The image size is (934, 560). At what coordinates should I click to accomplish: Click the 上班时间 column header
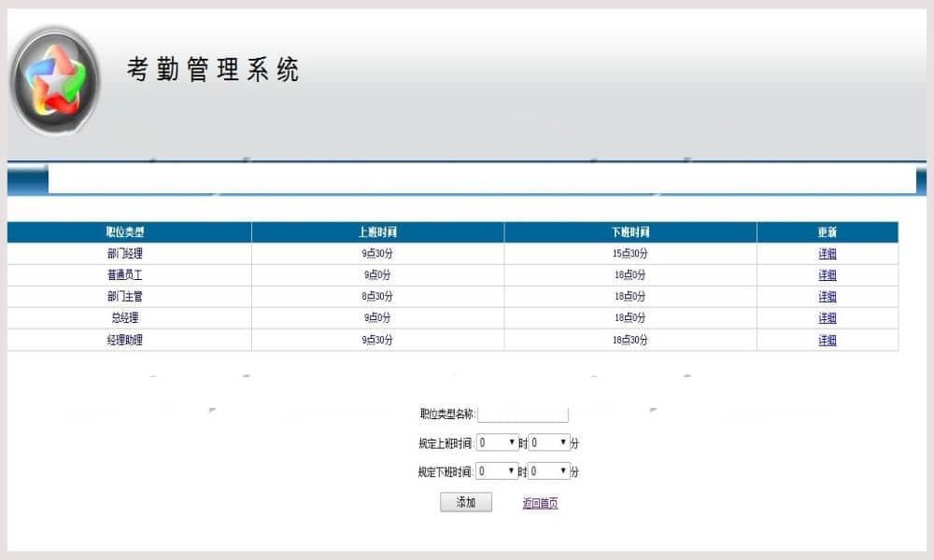coord(377,232)
